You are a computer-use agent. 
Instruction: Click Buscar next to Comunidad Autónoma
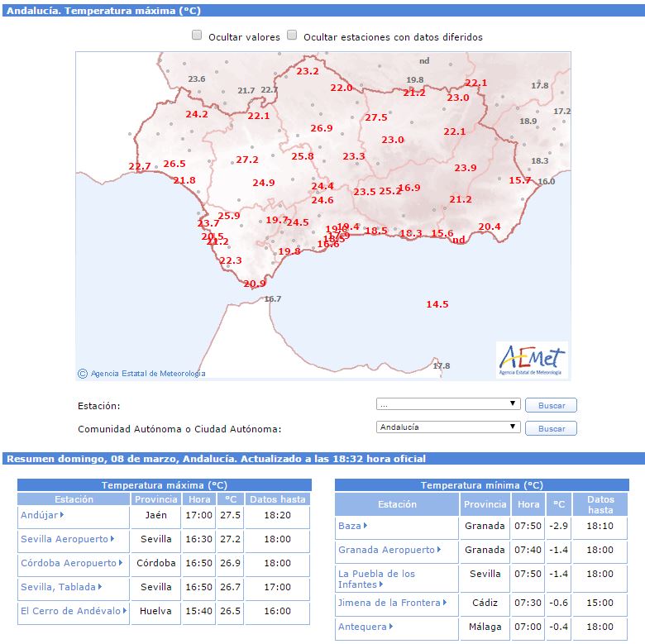pos(551,428)
